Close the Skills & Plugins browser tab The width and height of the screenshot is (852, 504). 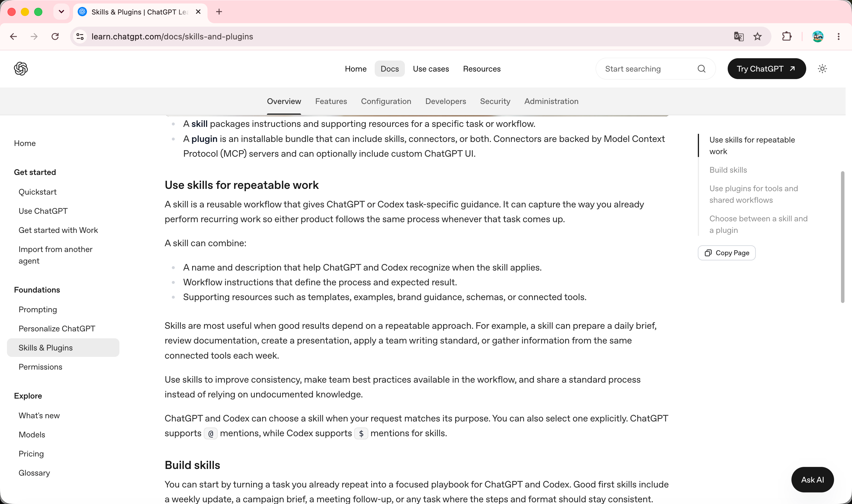(x=199, y=12)
